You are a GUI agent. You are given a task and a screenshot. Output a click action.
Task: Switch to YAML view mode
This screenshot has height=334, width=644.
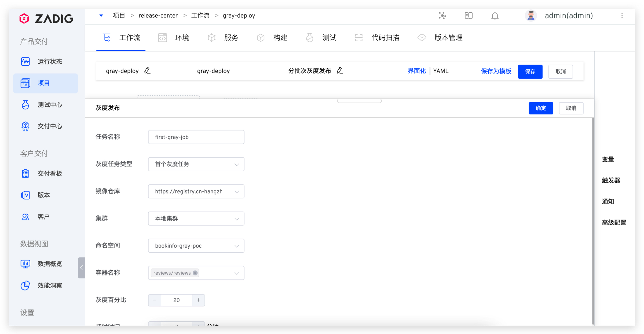click(x=441, y=71)
